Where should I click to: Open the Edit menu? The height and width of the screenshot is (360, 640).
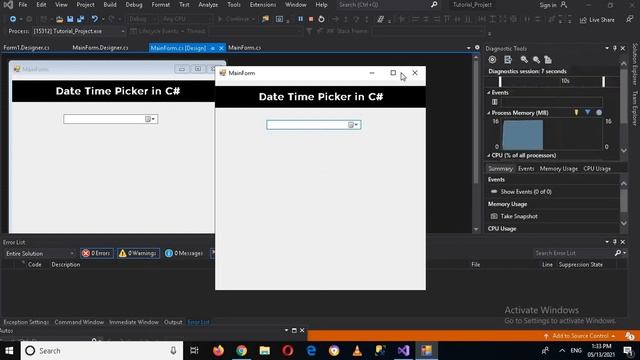click(41, 5)
